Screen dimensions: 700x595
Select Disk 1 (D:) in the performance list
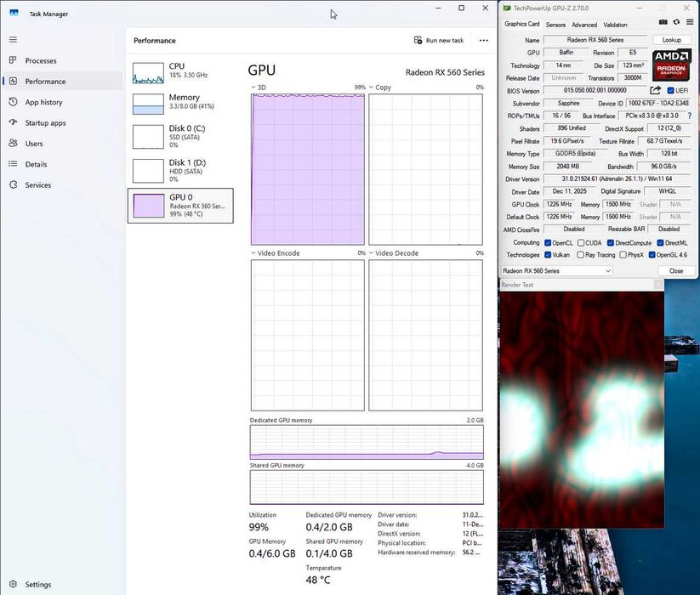(180, 170)
